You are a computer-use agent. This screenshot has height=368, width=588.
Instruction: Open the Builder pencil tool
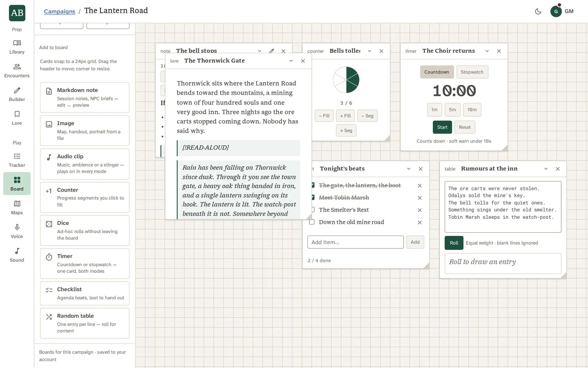[17, 95]
